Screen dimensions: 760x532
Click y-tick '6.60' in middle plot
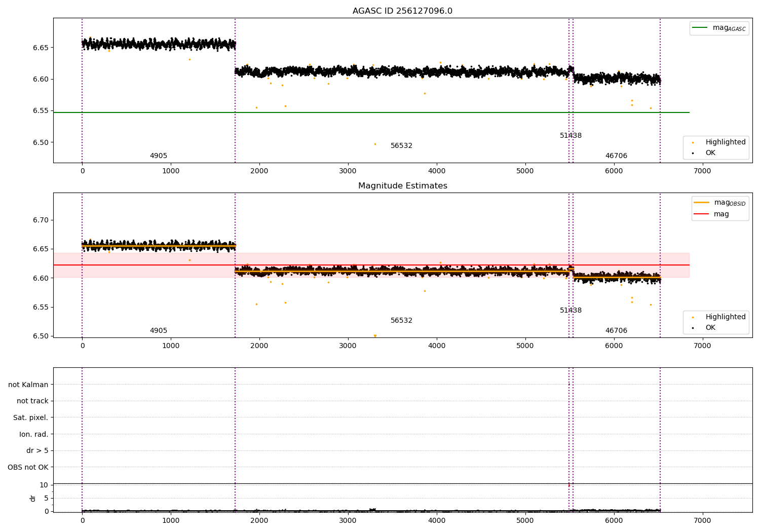(x=41, y=279)
